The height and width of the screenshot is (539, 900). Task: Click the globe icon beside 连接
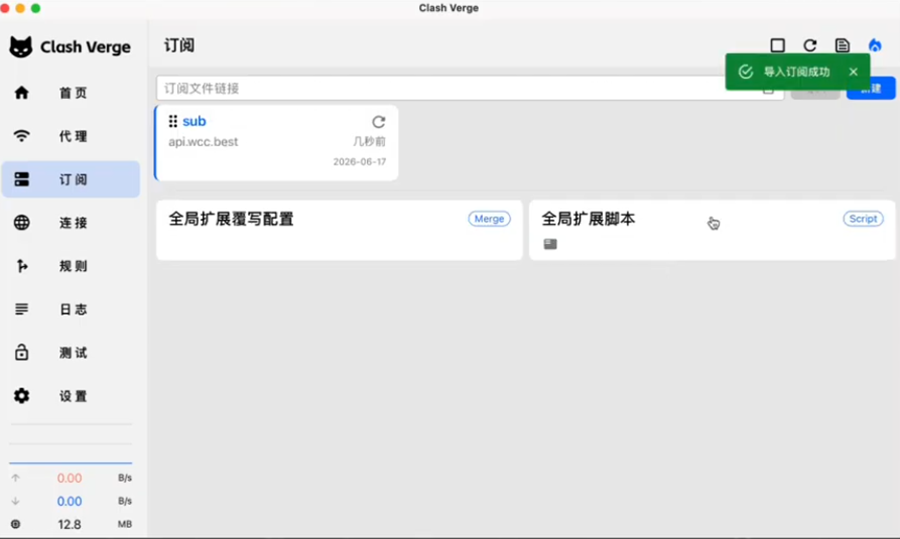(x=22, y=223)
